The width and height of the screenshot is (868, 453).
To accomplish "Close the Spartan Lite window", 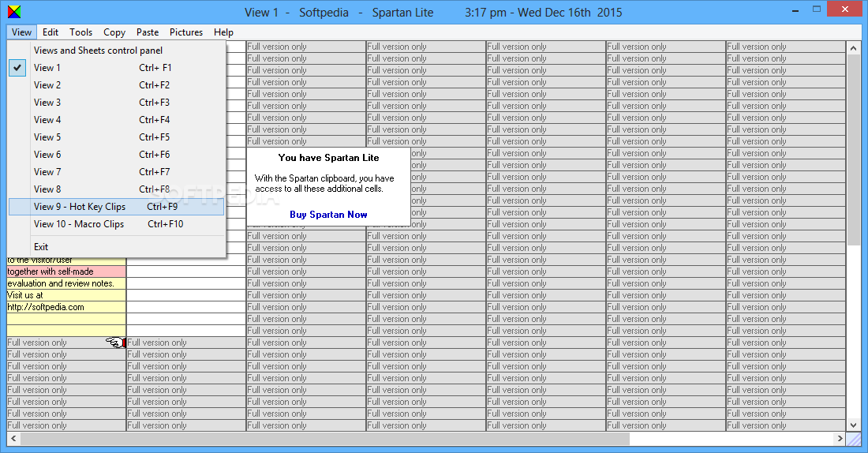I will click(x=845, y=9).
